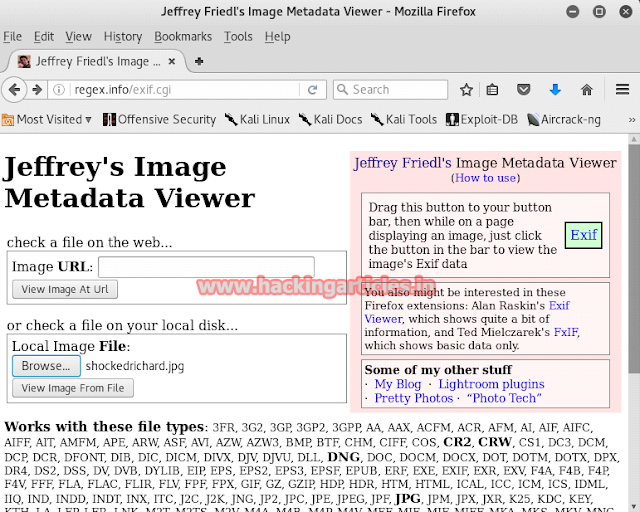This screenshot has height=512, width=640.
Task: Maximize the Firefox window
Action: tap(599, 11)
